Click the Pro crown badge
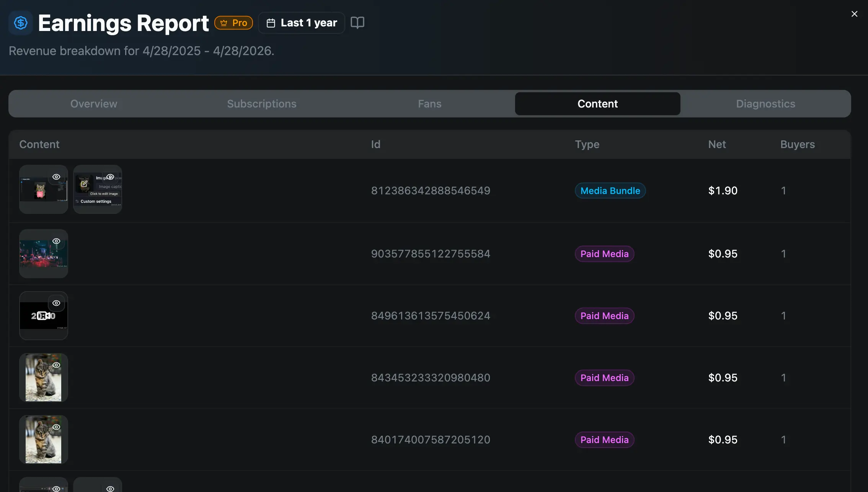 click(233, 23)
